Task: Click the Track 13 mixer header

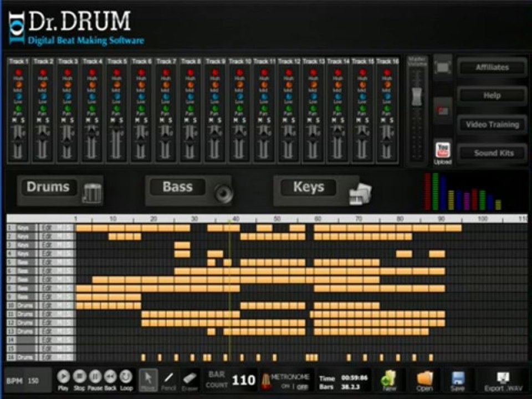Action: [314, 62]
